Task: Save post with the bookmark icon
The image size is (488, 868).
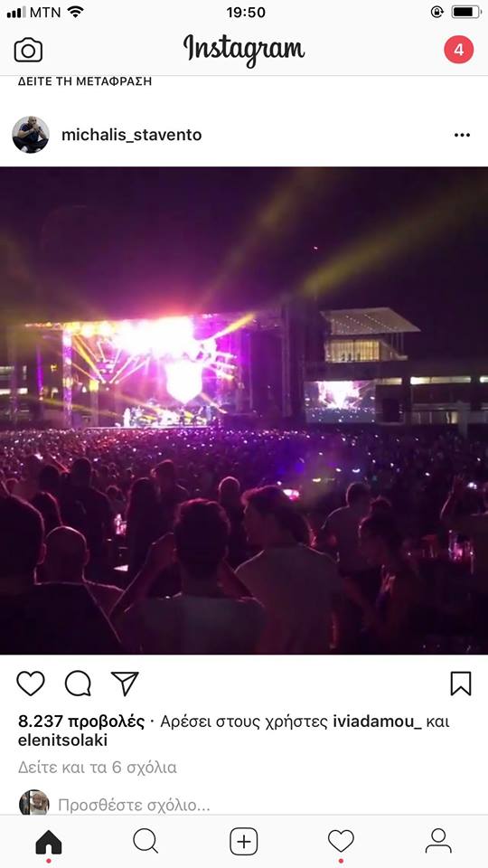Action: coord(461,684)
